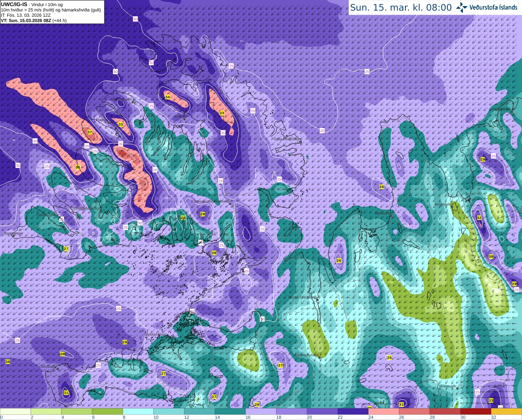Click the Reykir í Hrútafirði station label
Viewport: 522px width, 420px height.
pos(303,297)
